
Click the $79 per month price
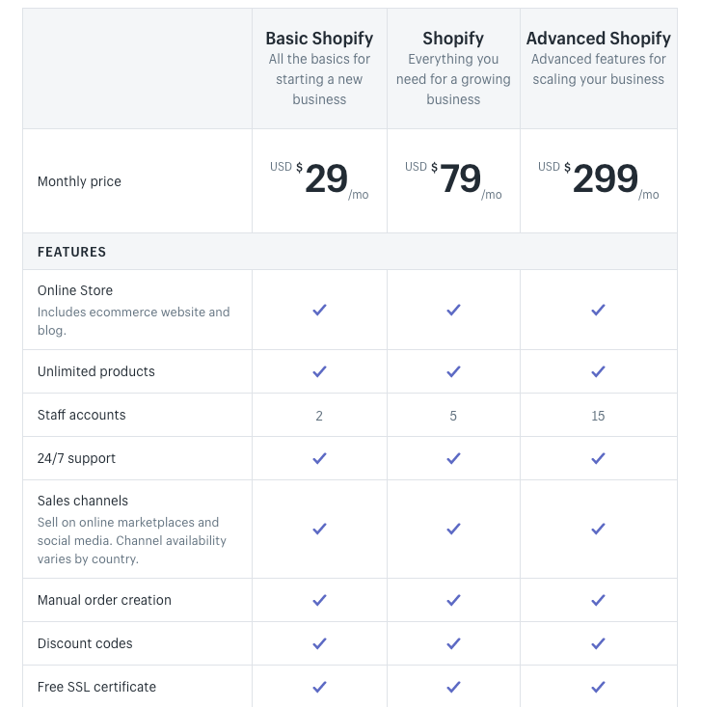coord(460,179)
